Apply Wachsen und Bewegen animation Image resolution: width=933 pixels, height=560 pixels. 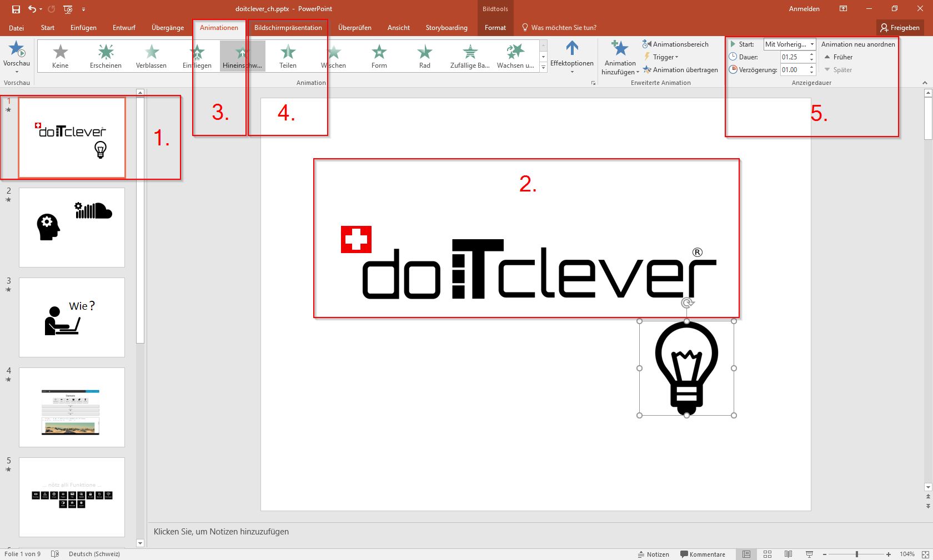coord(515,57)
